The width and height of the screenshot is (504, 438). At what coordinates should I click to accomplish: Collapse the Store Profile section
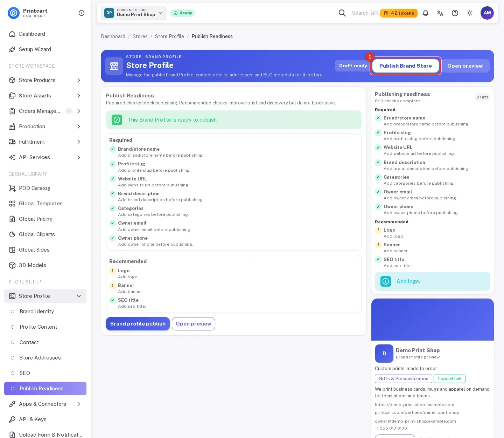click(79, 296)
